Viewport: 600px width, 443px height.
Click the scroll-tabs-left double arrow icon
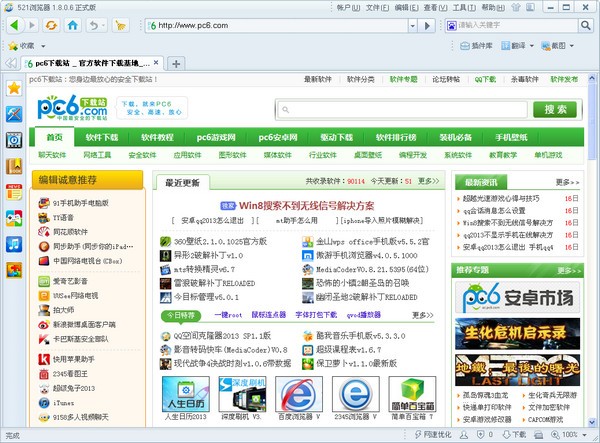point(11,63)
